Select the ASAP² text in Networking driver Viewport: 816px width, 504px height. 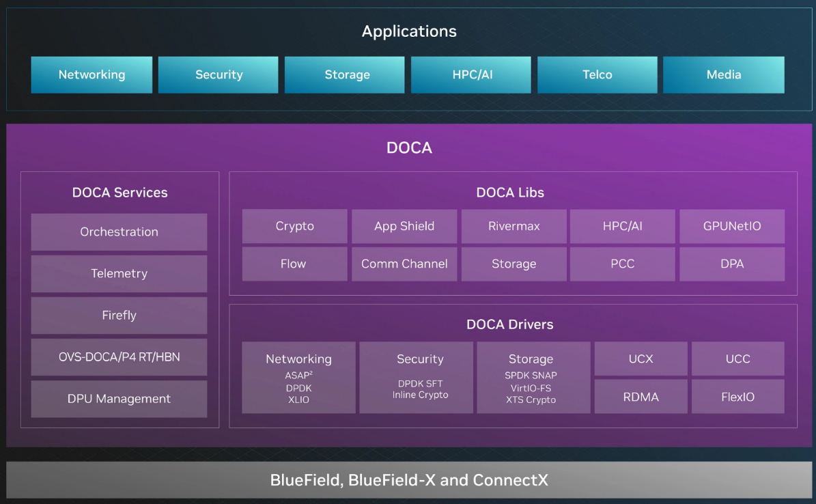pos(298,376)
